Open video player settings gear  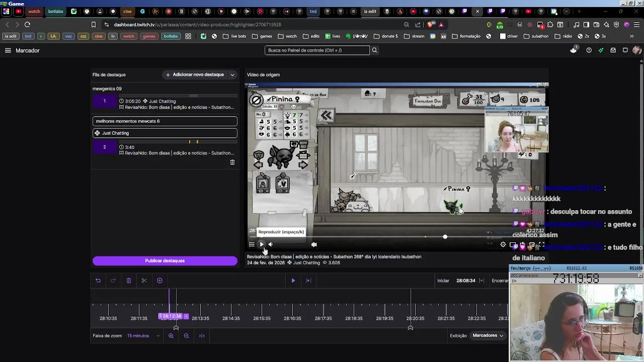click(503, 244)
